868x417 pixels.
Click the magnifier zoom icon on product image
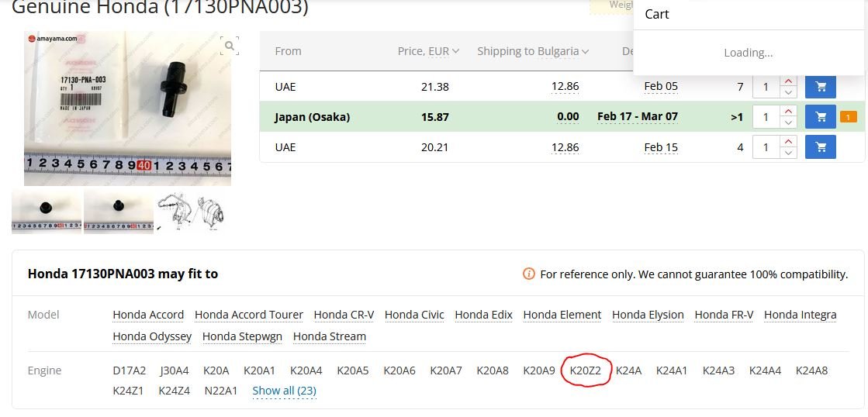coord(230,46)
